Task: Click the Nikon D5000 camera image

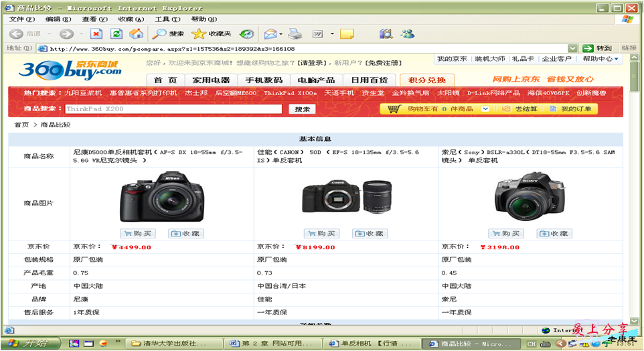Action: click(x=162, y=197)
